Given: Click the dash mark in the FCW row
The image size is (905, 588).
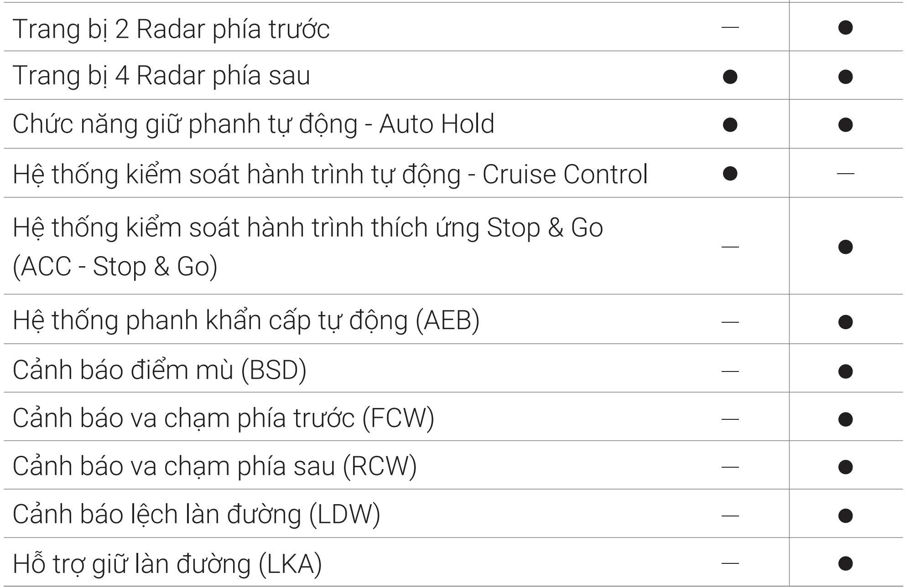Looking at the screenshot, I should [730, 419].
